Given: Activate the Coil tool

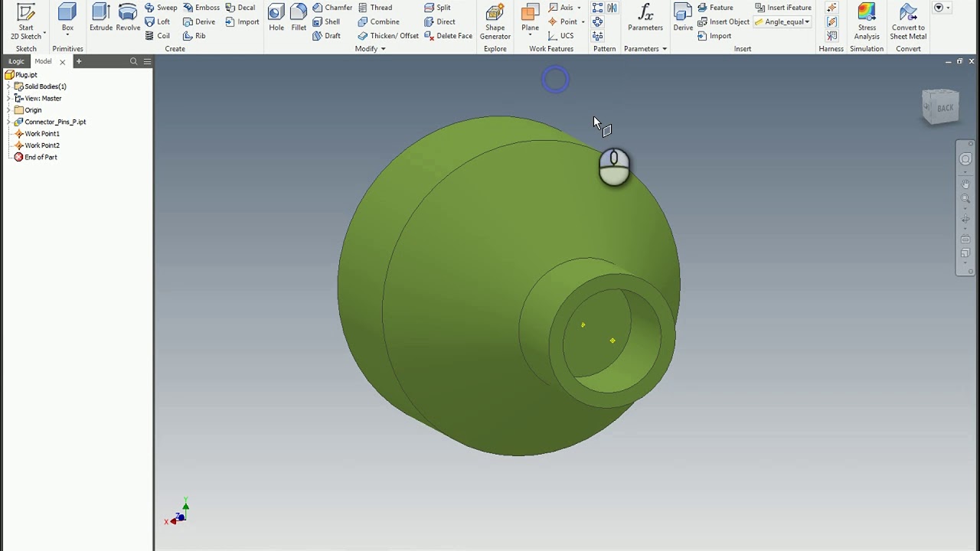Looking at the screenshot, I should (x=158, y=35).
